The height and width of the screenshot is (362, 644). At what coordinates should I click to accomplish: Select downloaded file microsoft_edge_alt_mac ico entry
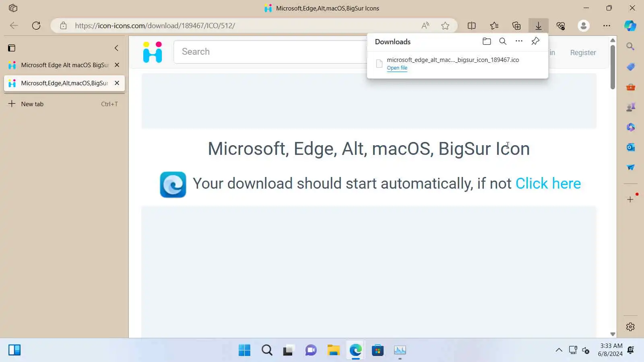(457, 64)
